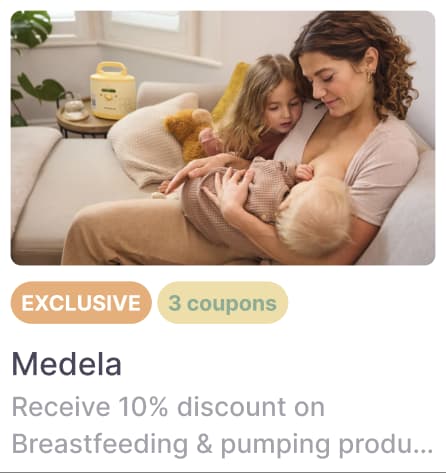Image resolution: width=446 pixels, height=473 pixels.
Task: Click the window in the photo background
Action: click(x=147, y=21)
